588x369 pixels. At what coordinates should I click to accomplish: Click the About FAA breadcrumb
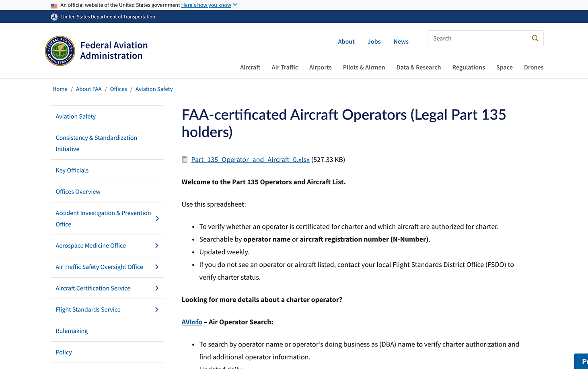pos(89,89)
